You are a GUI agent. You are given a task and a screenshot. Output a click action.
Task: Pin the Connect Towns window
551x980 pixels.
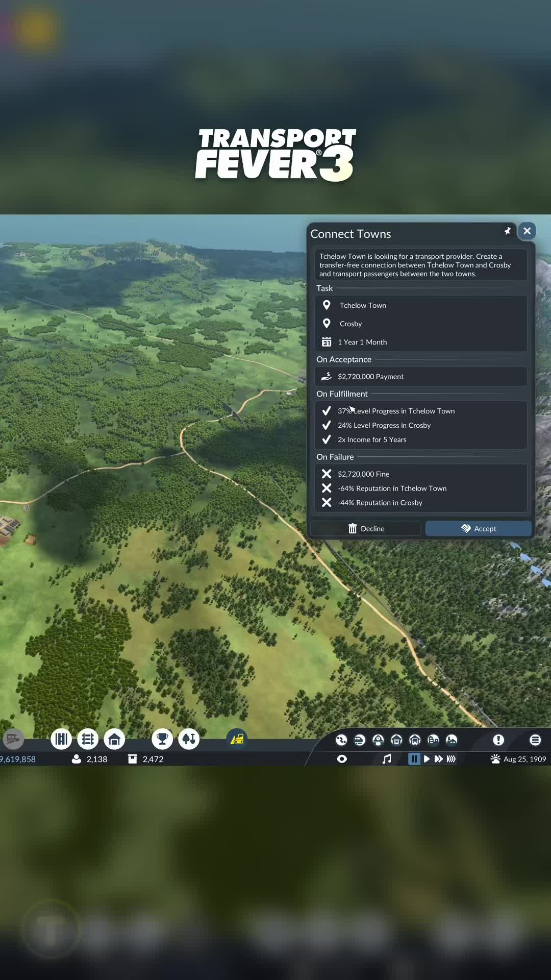tap(507, 231)
